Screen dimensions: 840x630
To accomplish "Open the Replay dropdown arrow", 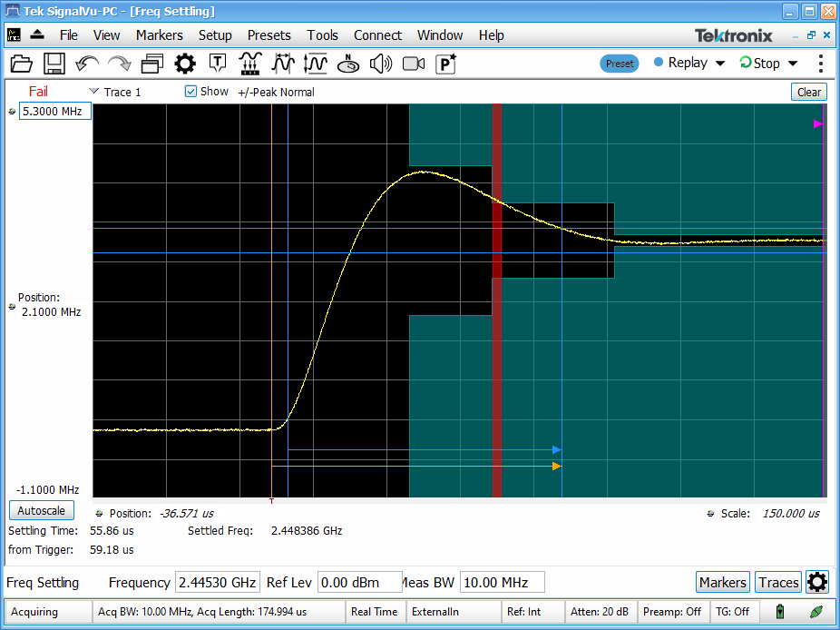I will (720, 64).
